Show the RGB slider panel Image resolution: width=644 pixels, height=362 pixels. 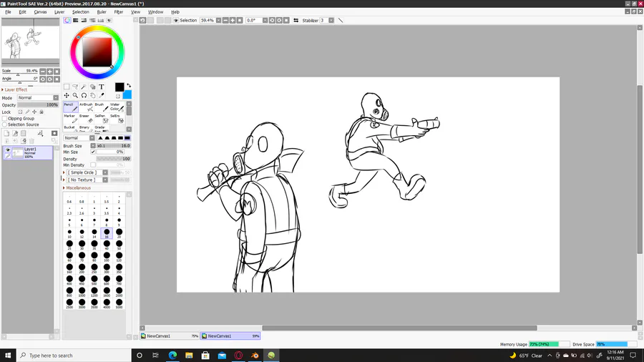[76, 20]
